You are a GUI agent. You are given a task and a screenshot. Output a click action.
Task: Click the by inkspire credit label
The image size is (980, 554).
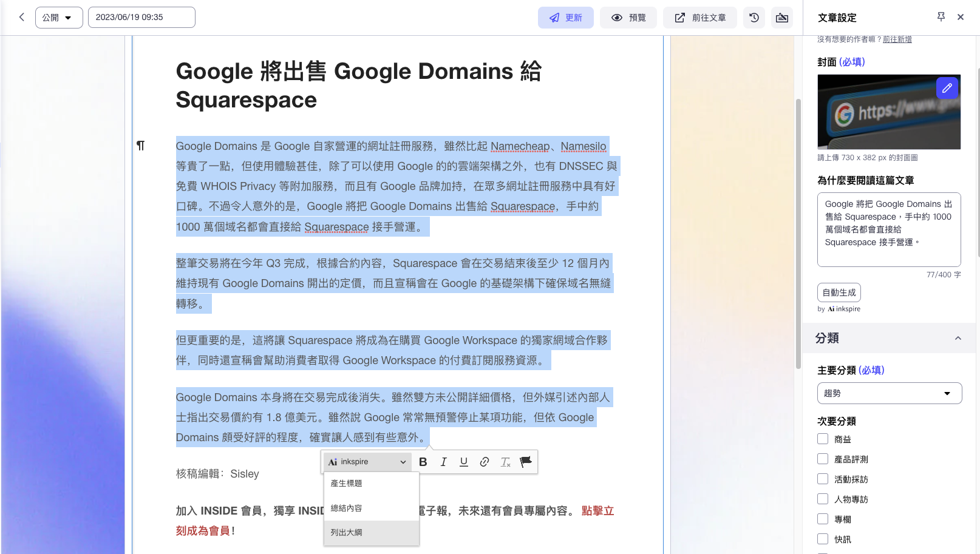839,309
